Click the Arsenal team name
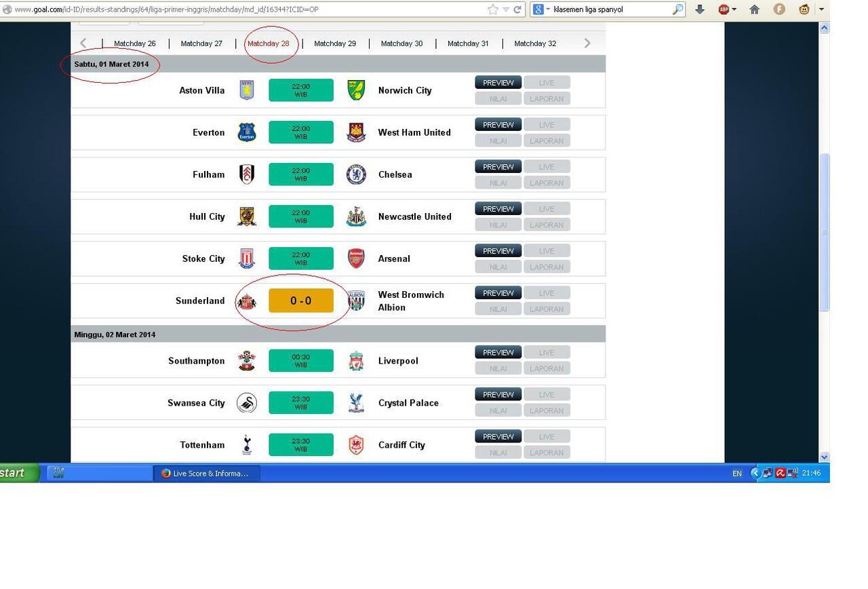The image size is (868, 589). coord(394,259)
